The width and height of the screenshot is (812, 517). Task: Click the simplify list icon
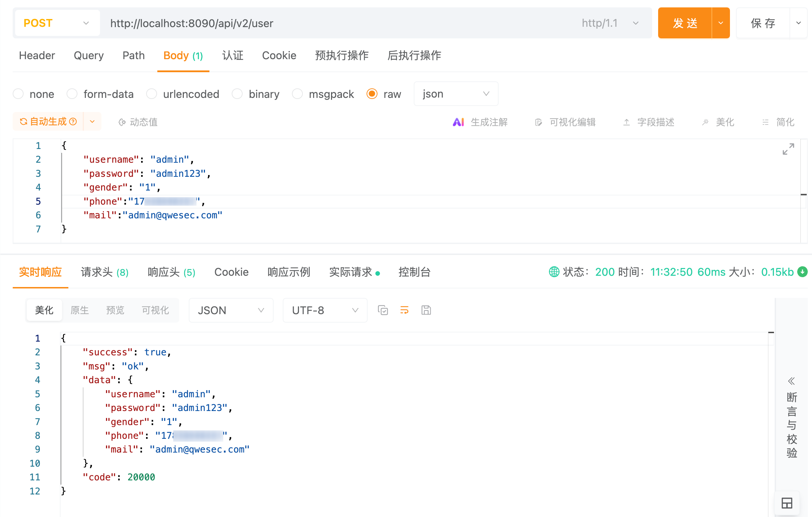pos(766,122)
